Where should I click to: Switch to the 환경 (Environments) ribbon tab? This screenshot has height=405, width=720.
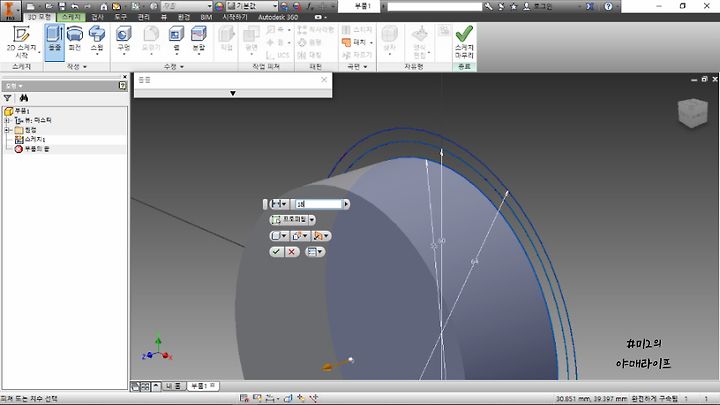[x=184, y=17]
